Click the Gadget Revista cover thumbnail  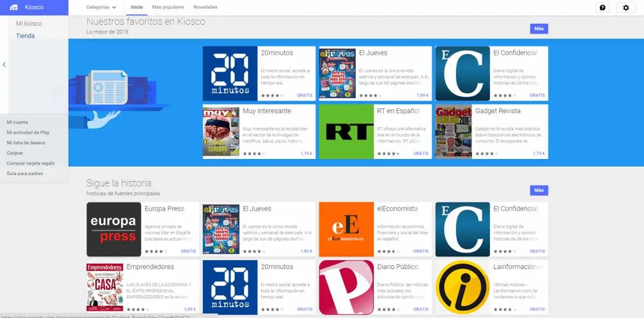tap(453, 132)
